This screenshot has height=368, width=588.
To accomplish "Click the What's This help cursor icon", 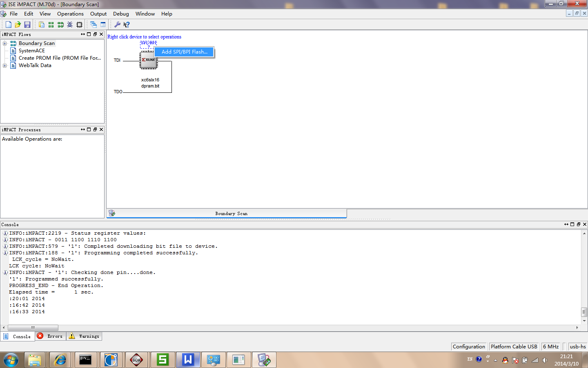I will [x=127, y=25].
